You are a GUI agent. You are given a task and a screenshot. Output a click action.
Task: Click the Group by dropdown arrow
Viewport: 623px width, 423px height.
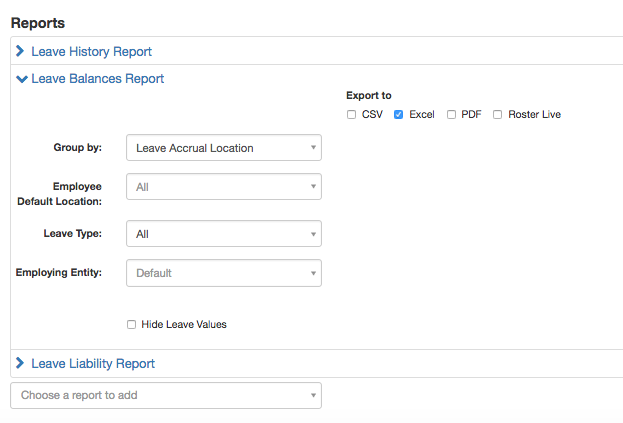(x=313, y=147)
